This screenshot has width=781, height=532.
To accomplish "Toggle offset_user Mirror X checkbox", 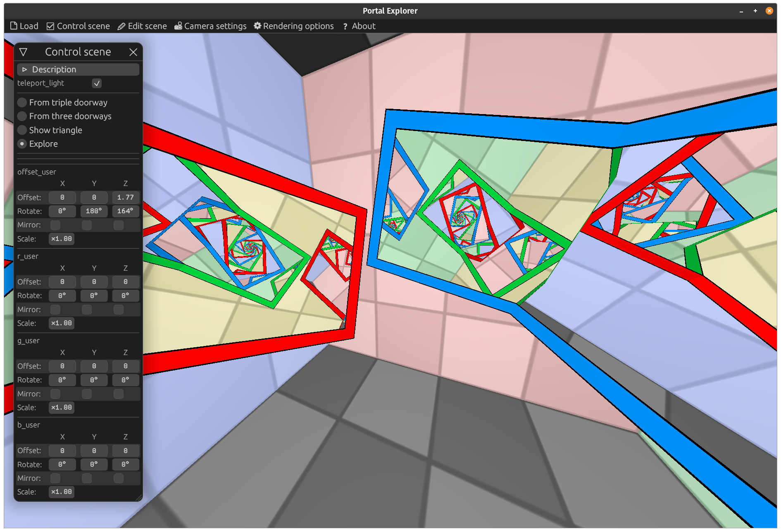I will (55, 225).
